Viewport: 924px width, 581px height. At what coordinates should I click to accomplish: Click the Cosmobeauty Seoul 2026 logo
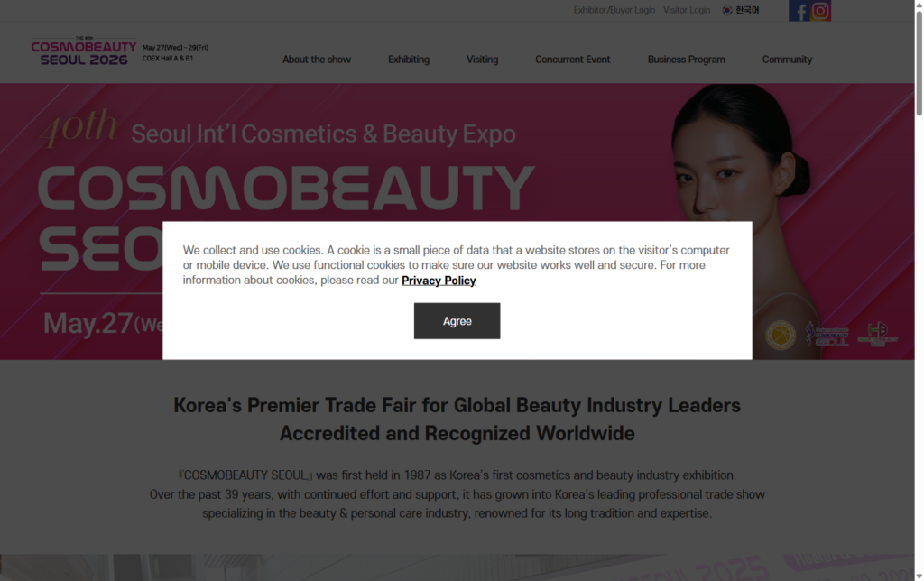click(83, 52)
